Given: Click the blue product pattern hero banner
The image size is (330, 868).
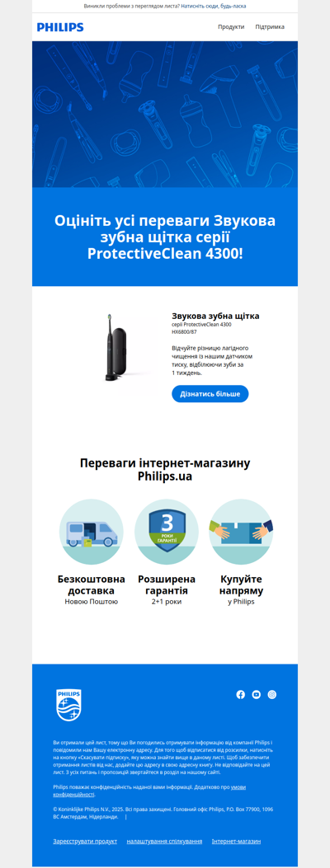Looking at the screenshot, I should tap(165, 114).
